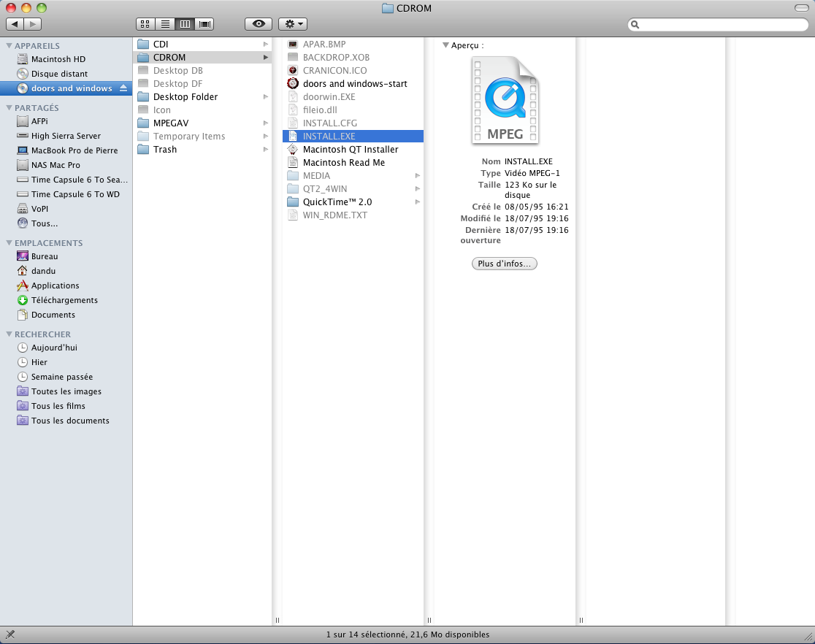Select the MPEGAV folder
Viewport: 815px width, 644px height.
coord(203,123)
